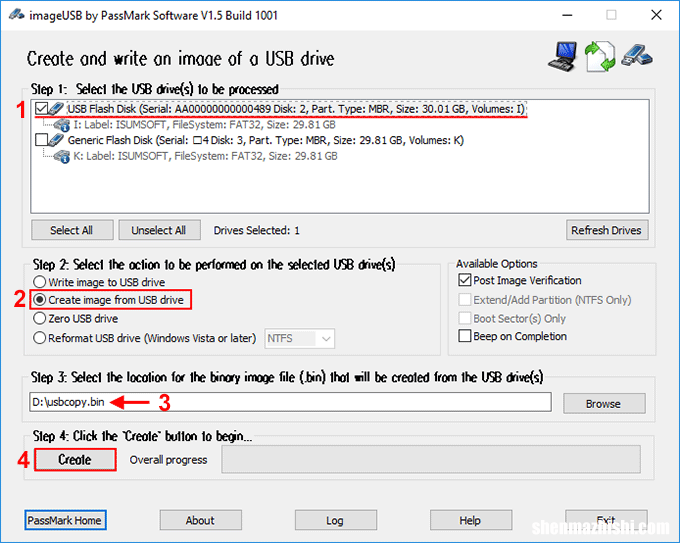Viewport: 680px width, 543px height.
Task: Click the Unselect All button
Action: click(x=159, y=230)
